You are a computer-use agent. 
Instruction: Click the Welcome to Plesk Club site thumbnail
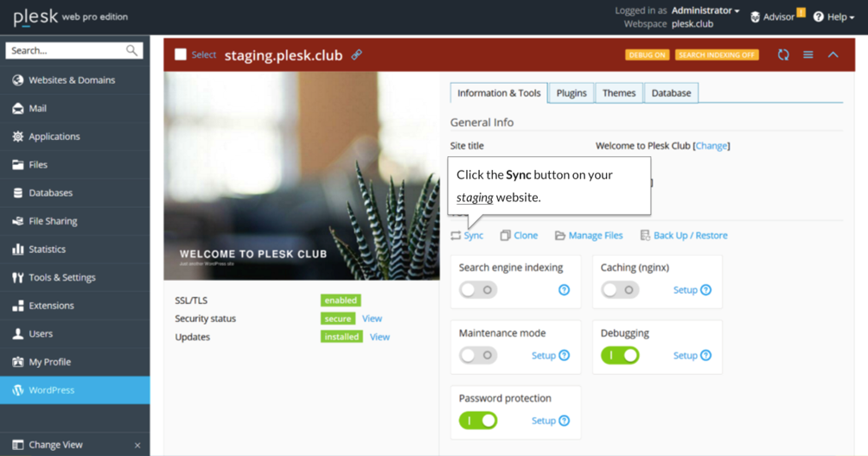(x=302, y=176)
